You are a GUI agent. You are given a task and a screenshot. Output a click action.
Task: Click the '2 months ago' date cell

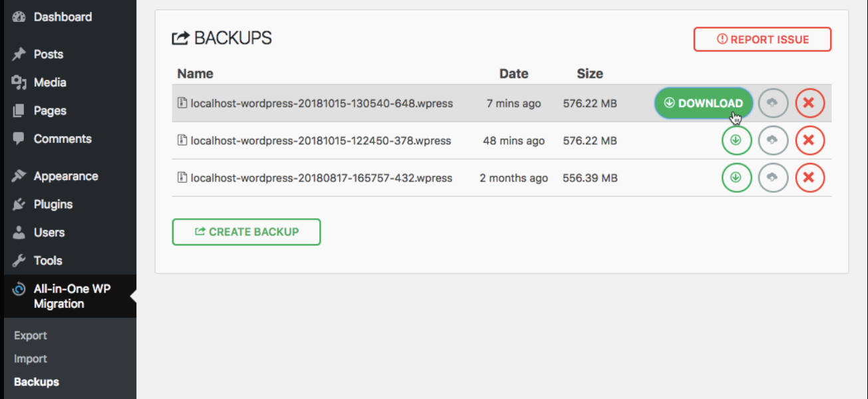click(x=513, y=178)
